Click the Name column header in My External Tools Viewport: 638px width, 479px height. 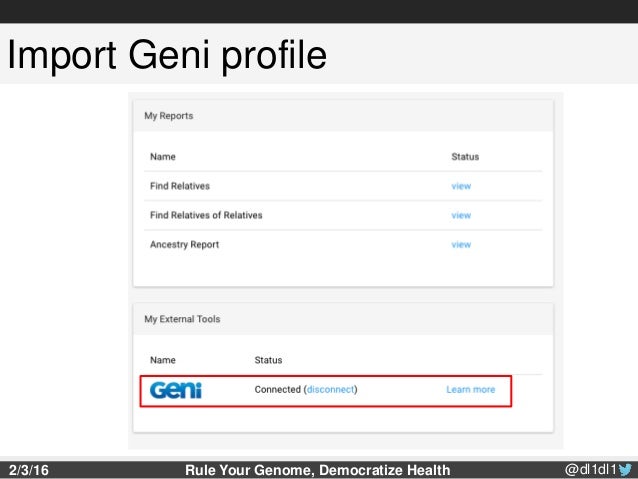163,360
